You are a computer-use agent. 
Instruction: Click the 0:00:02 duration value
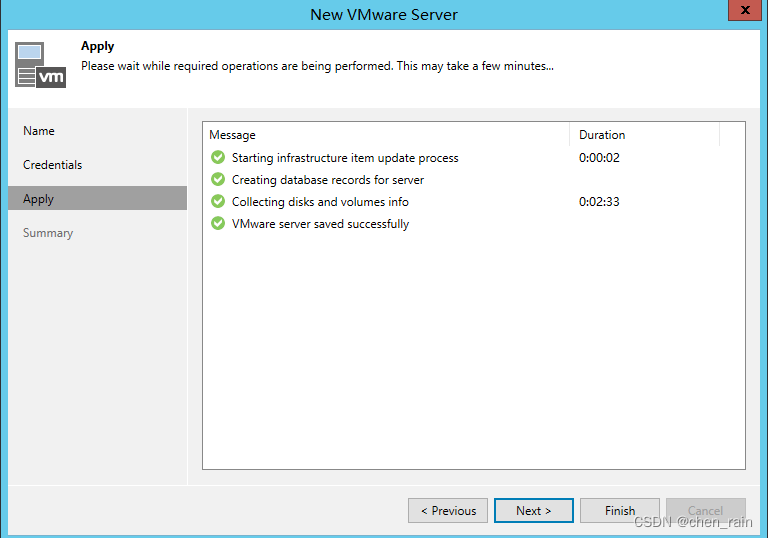tap(599, 158)
